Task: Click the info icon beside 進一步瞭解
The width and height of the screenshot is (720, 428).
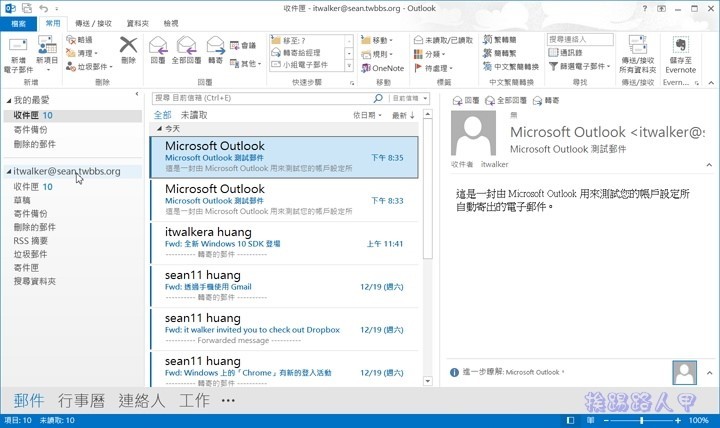Action: pyautogui.click(x=454, y=372)
